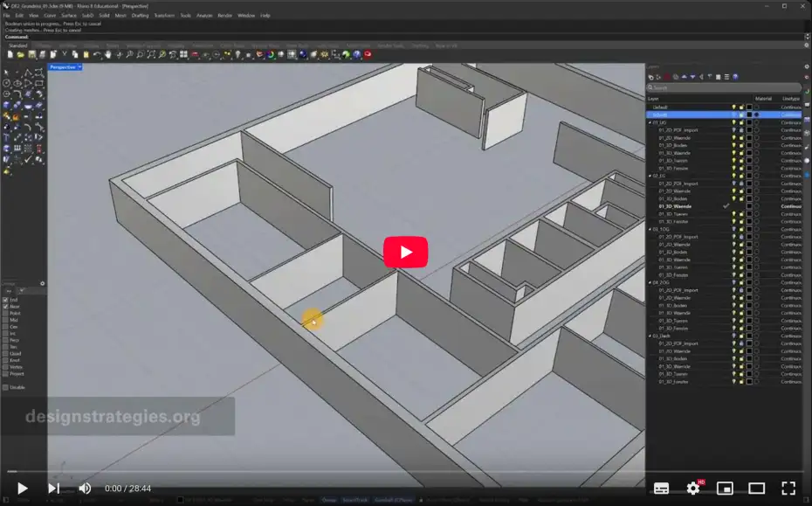Select the Pan viewport hand icon

108,55
